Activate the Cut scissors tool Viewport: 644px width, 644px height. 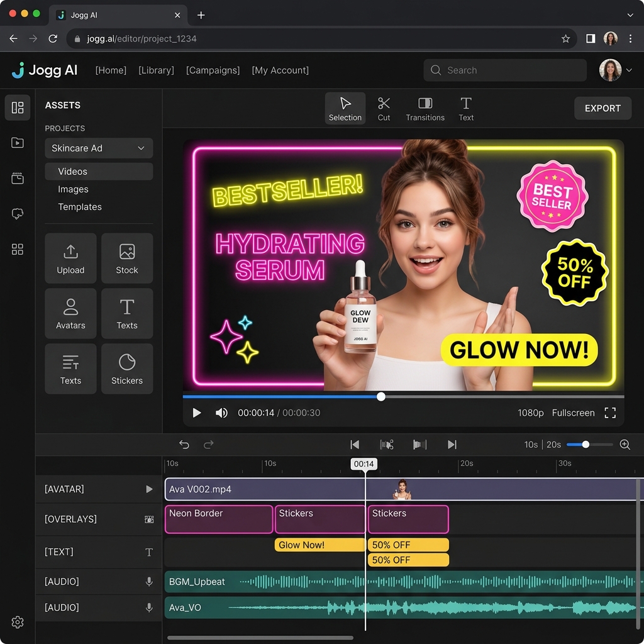point(384,108)
